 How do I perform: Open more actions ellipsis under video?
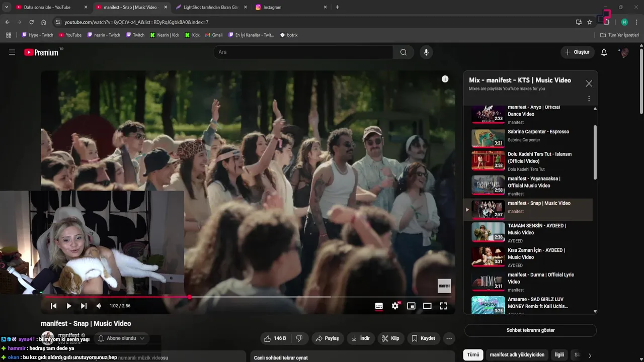pyautogui.click(x=449, y=338)
